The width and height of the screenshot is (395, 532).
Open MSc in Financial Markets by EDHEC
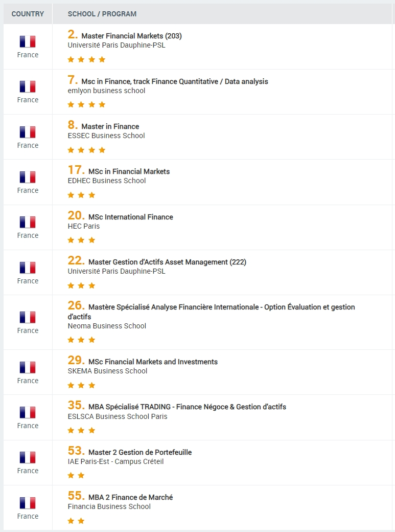click(129, 172)
